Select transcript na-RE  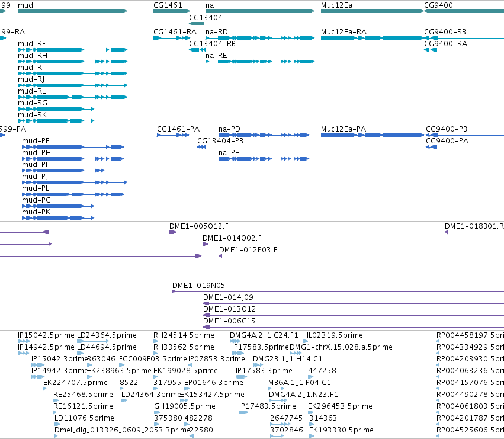260,62
